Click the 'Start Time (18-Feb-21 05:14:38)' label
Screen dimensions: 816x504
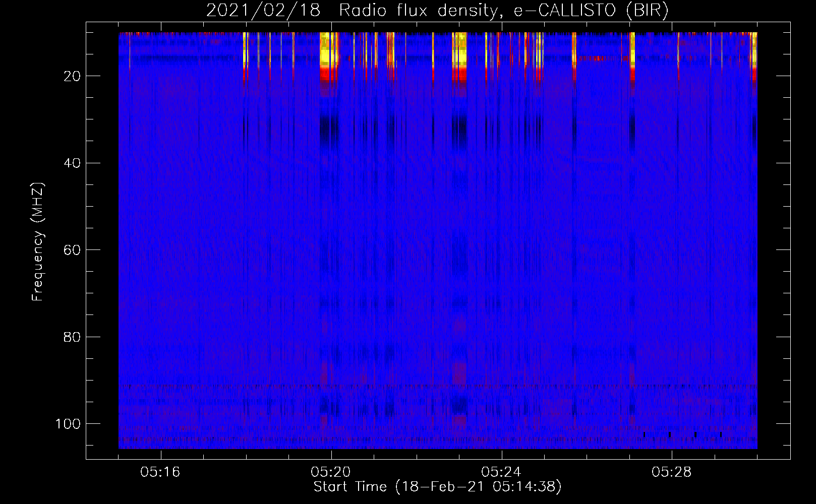[437, 487]
